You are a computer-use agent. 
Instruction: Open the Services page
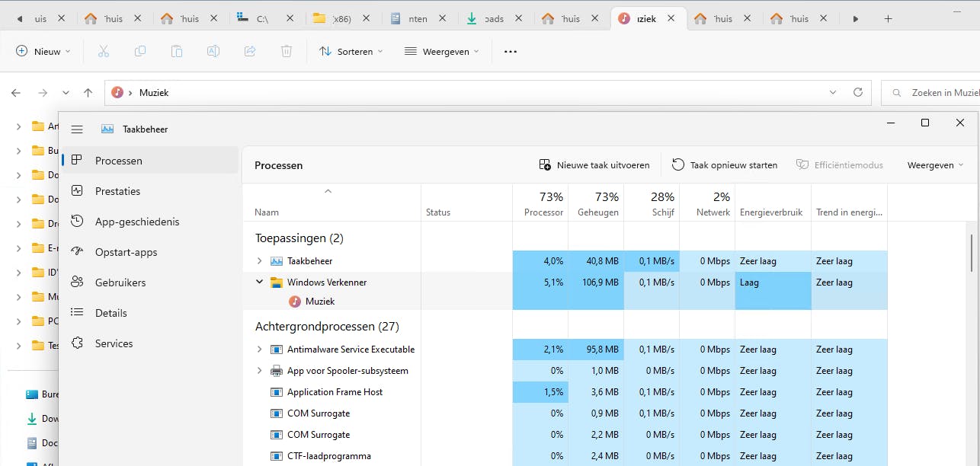pos(114,343)
